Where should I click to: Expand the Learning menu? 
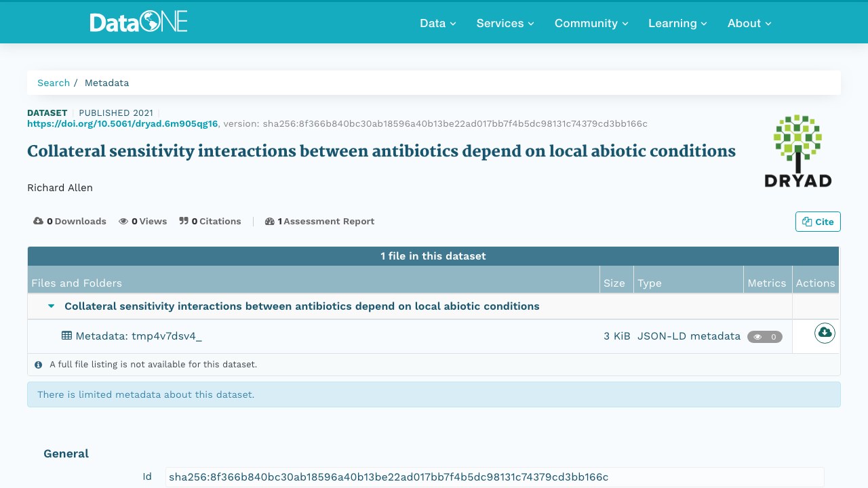pyautogui.click(x=677, y=23)
